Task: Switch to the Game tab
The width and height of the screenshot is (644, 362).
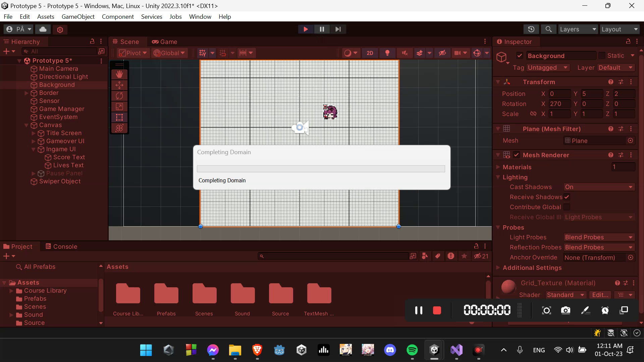Action: pos(164,42)
